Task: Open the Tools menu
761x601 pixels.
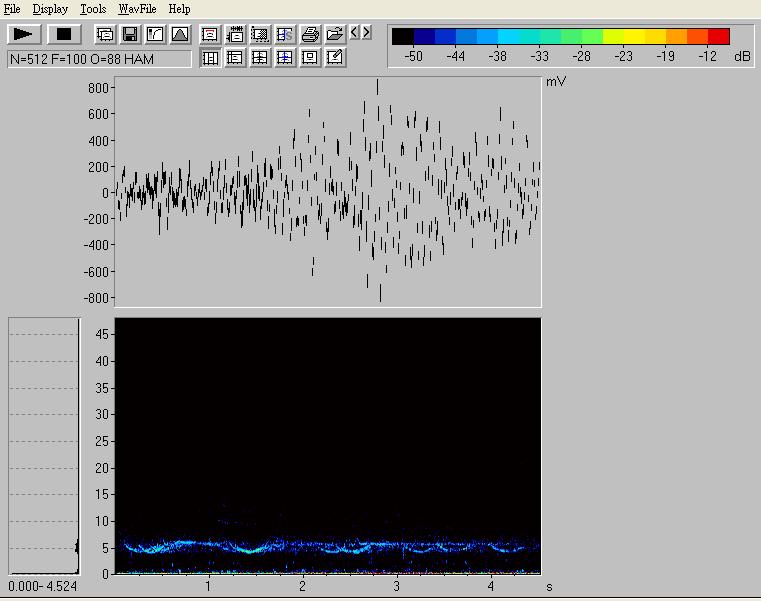Action: click(93, 9)
